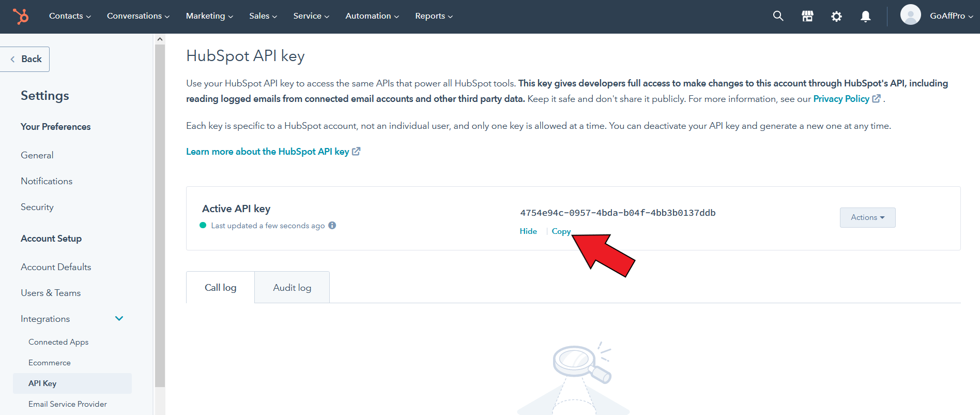This screenshot has width=980, height=415.
Task: Open the Service menu
Action: (311, 16)
